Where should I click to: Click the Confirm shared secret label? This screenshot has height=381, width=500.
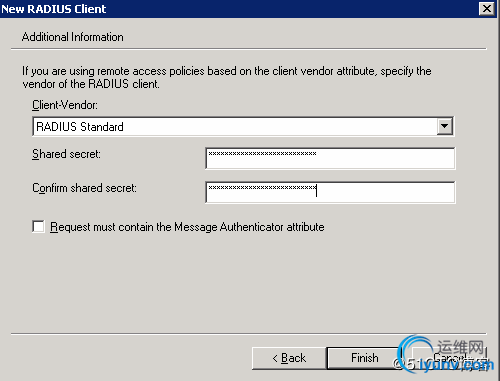point(84,188)
